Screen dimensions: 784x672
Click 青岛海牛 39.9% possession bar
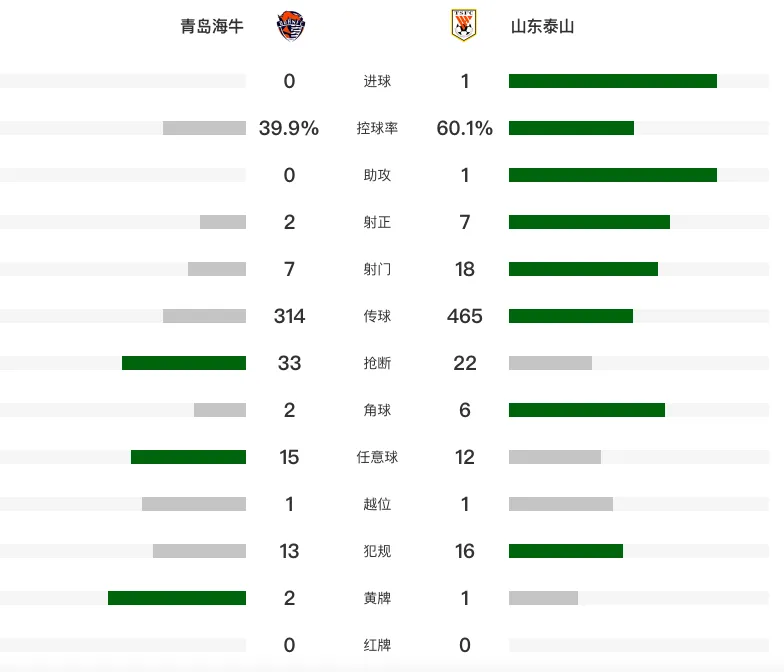pyautogui.click(x=204, y=128)
